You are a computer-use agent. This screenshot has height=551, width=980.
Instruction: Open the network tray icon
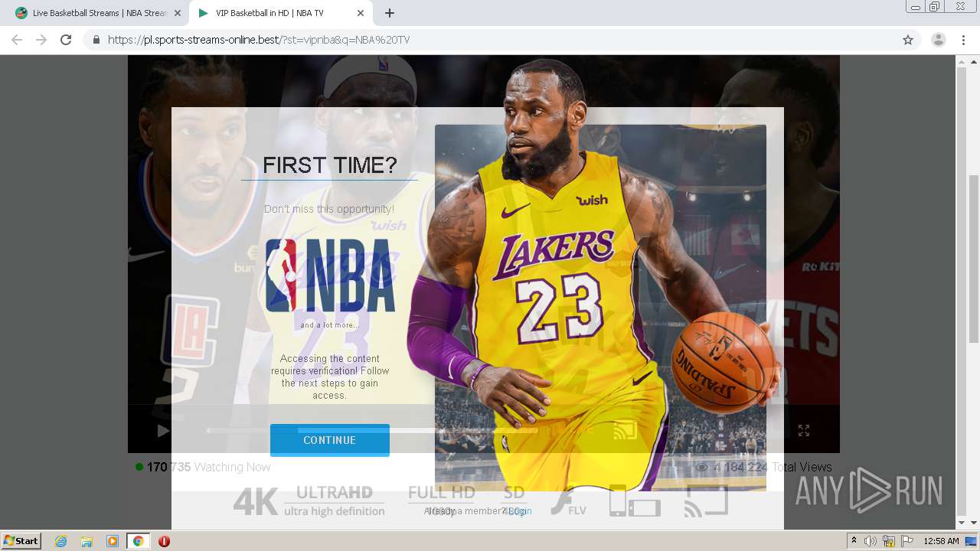click(x=889, y=541)
